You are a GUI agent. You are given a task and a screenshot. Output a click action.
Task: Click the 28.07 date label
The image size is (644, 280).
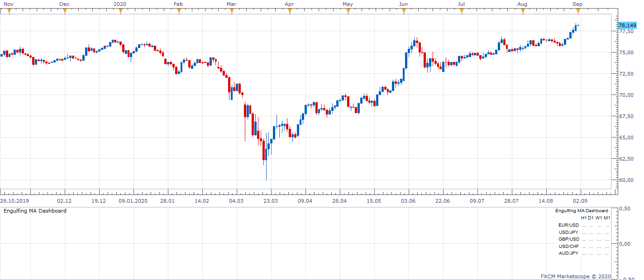click(x=511, y=201)
